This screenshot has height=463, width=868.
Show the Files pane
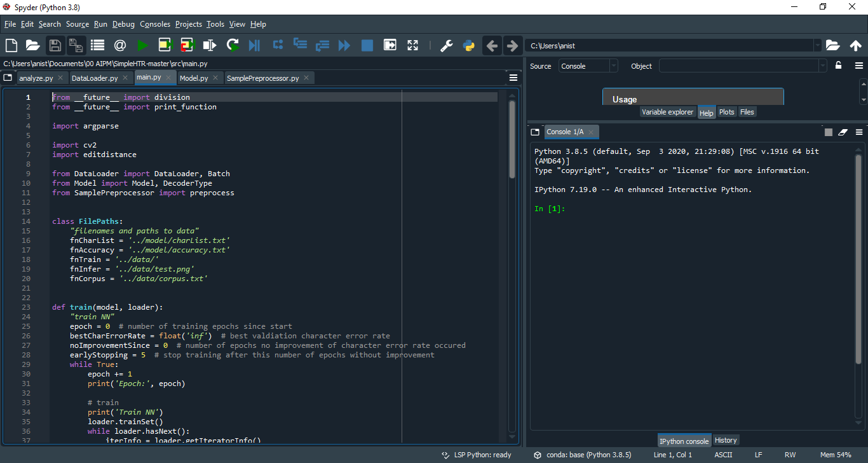[747, 112]
